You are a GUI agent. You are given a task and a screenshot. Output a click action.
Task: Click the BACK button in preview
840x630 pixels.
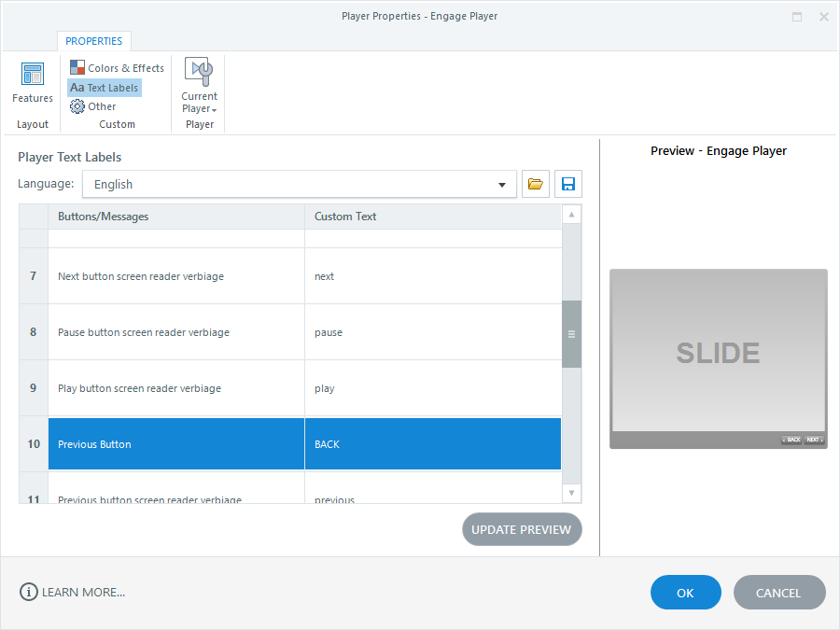pyautogui.click(x=791, y=440)
